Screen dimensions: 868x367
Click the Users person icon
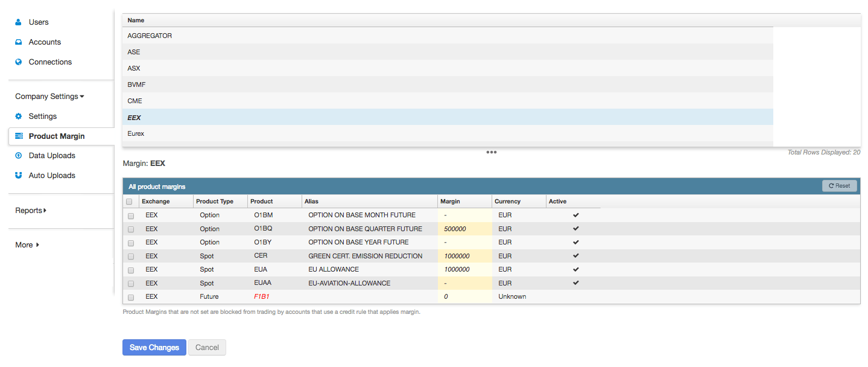tap(19, 22)
